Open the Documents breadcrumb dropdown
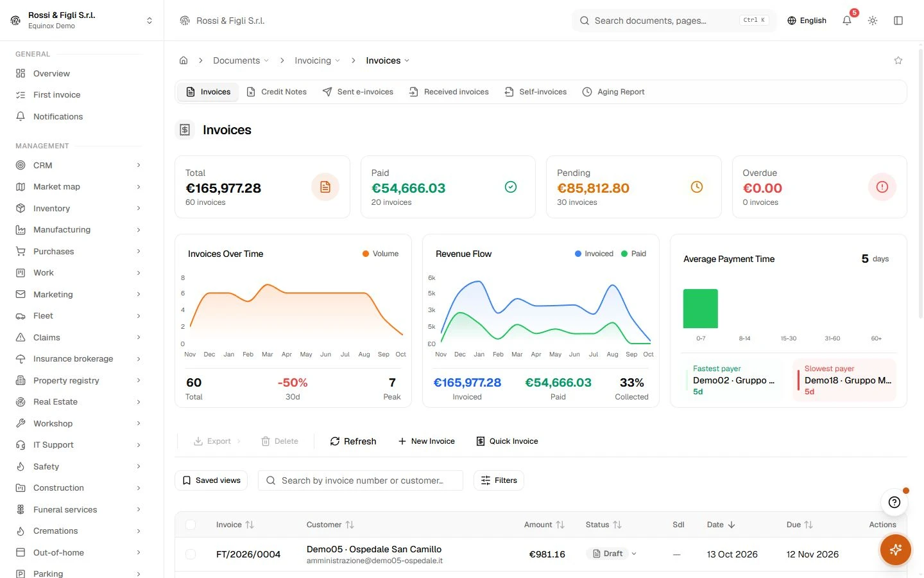The image size is (924, 578). (x=241, y=60)
